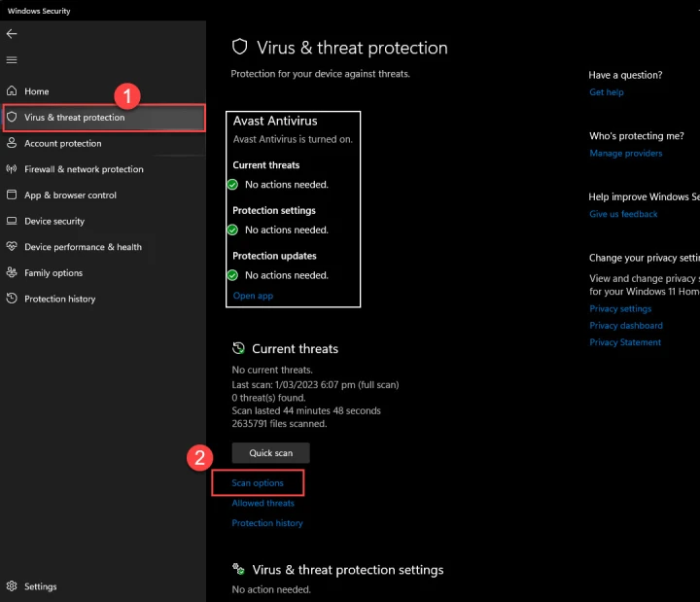
Task: Open the hamburger navigation menu
Action: coord(12,60)
